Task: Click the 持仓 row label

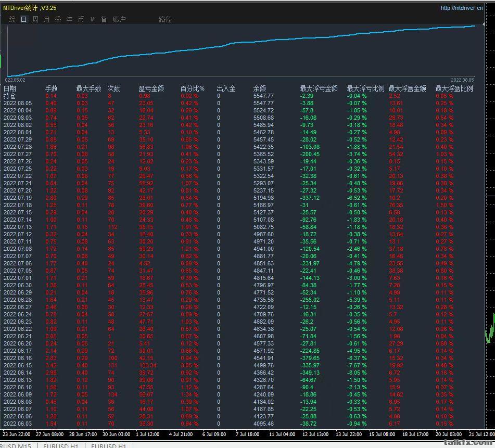Action: point(9,96)
